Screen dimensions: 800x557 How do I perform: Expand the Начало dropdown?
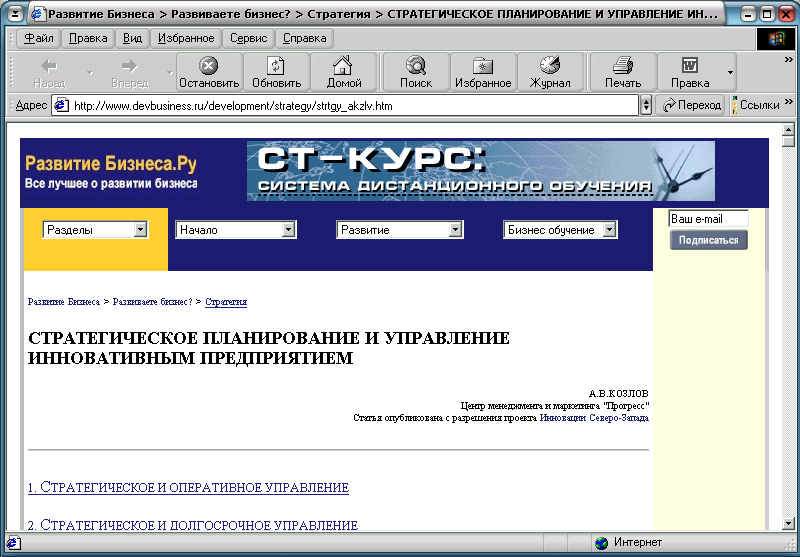289,230
